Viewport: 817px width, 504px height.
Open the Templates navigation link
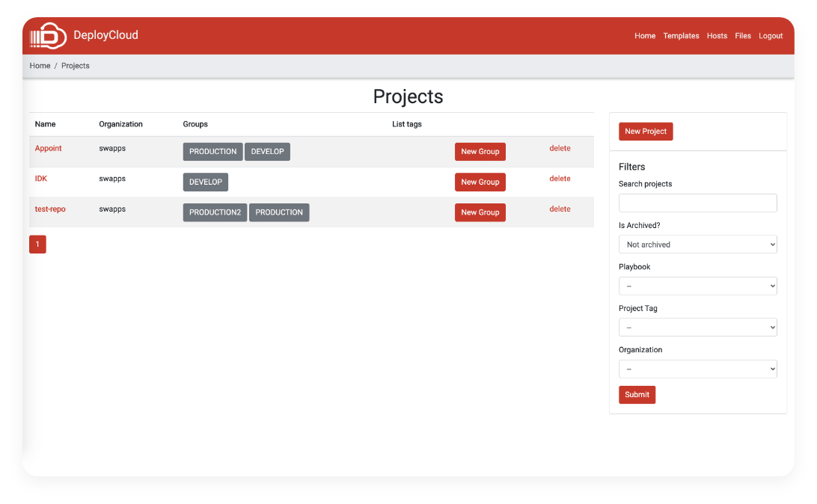tap(681, 36)
